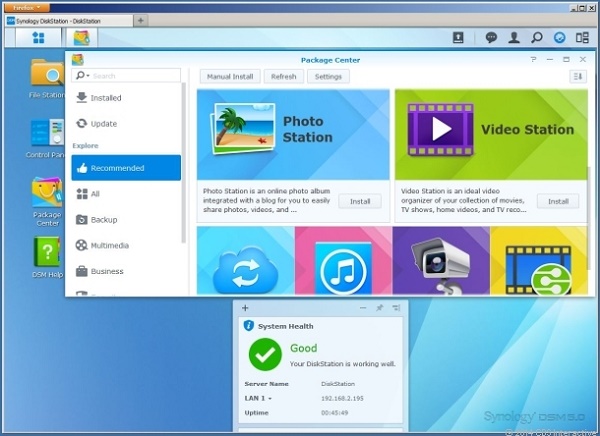Open Control Panel desktop shortcut
This screenshot has height=436, width=600.
[46, 138]
